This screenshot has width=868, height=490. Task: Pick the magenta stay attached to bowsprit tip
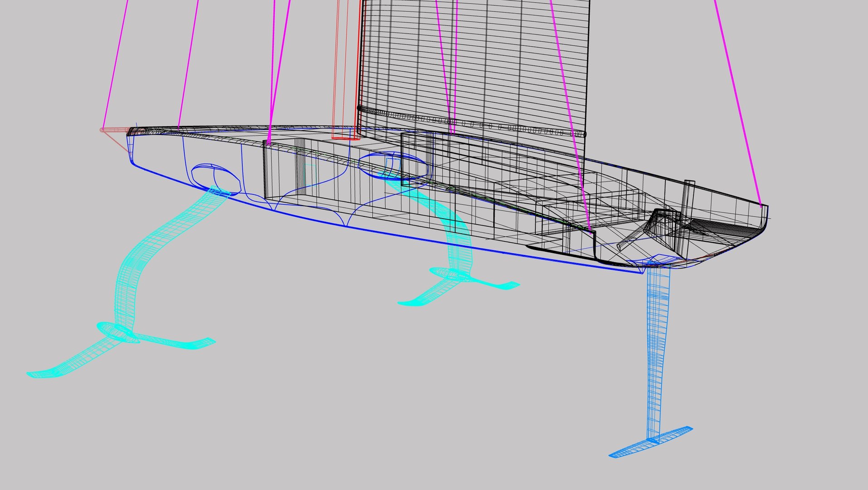(x=115, y=64)
